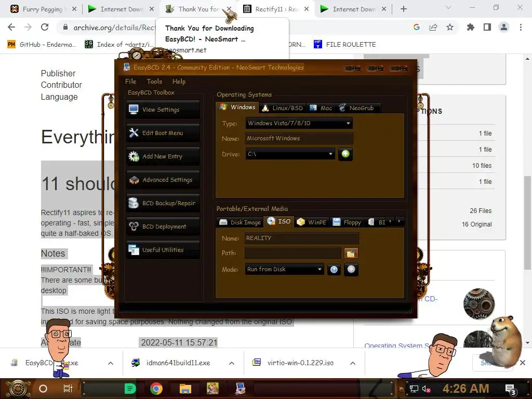The width and height of the screenshot is (532, 399).
Task: Close the downloads bar
Action: [523, 363]
